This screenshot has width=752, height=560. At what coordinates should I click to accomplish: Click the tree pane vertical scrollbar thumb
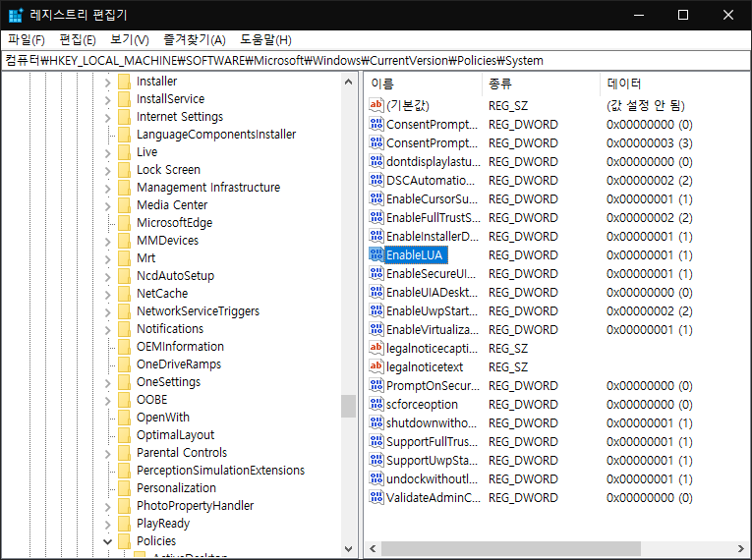click(349, 406)
